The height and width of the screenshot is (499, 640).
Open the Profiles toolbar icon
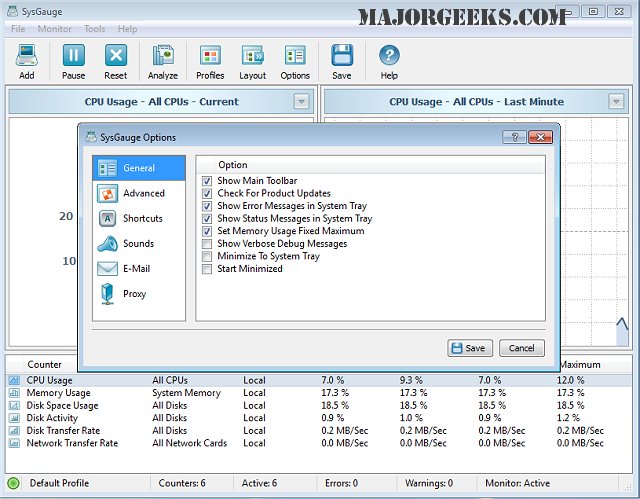210,61
